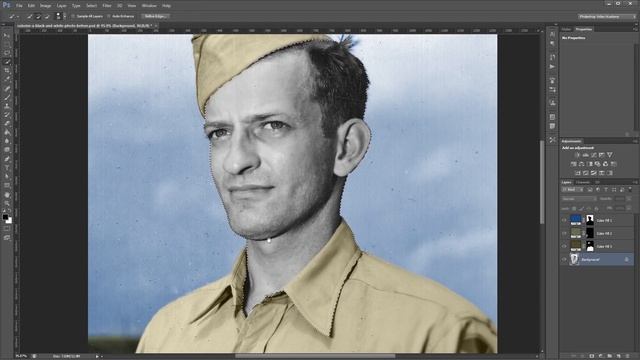Select the Clone Stamp tool
640x360 pixels.
tap(7, 106)
